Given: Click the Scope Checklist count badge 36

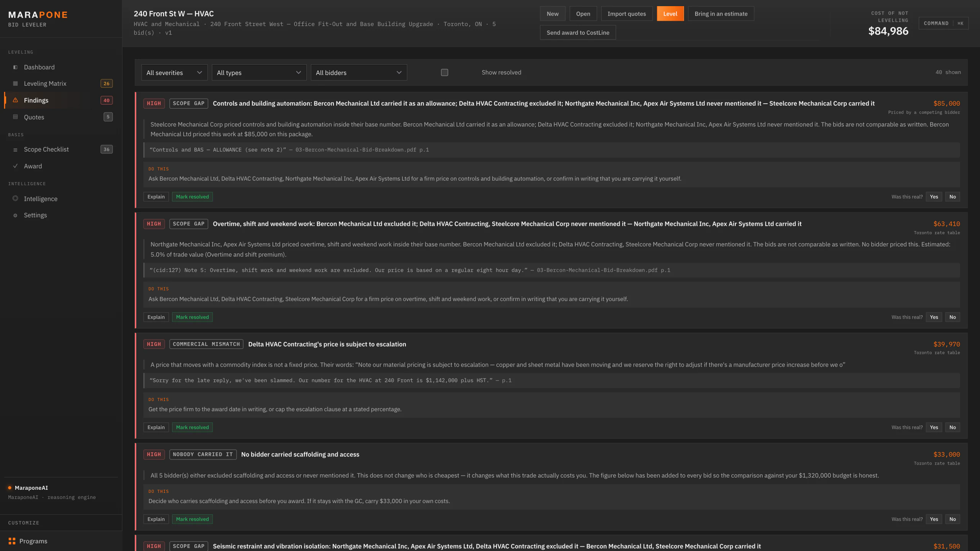Looking at the screenshot, I should [x=106, y=150].
